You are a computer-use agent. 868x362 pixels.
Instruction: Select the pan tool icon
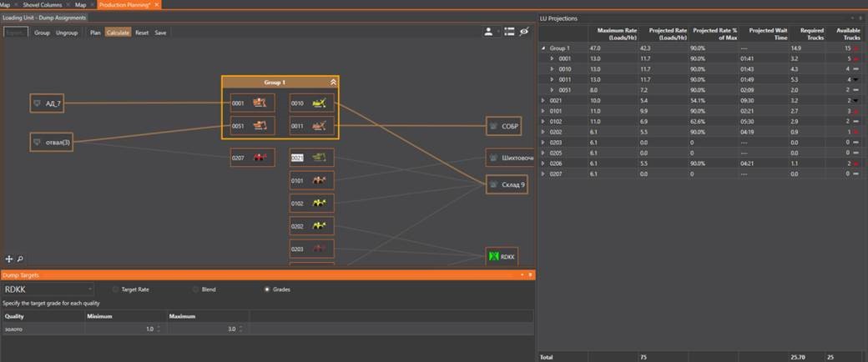point(9,259)
